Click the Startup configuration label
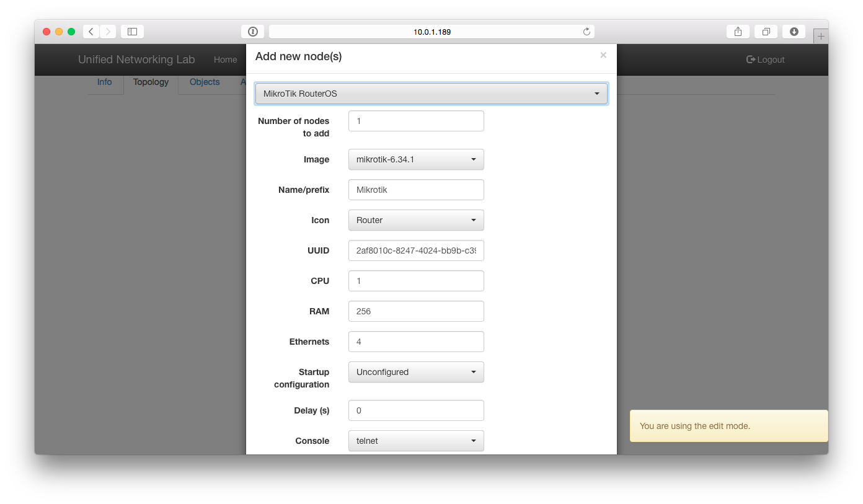Viewport: 863px width, 504px height. tap(301, 378)
